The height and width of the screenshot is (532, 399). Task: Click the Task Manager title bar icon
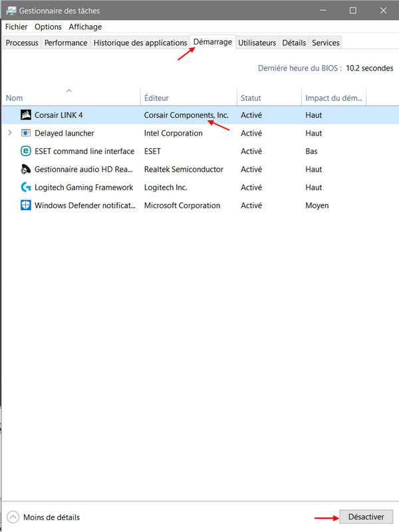click(x=11, y=11)
